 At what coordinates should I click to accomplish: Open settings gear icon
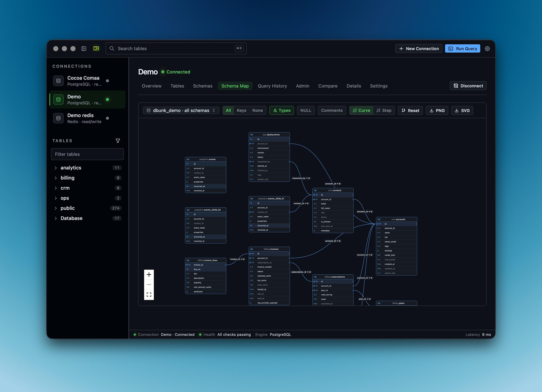click(487, 48)
